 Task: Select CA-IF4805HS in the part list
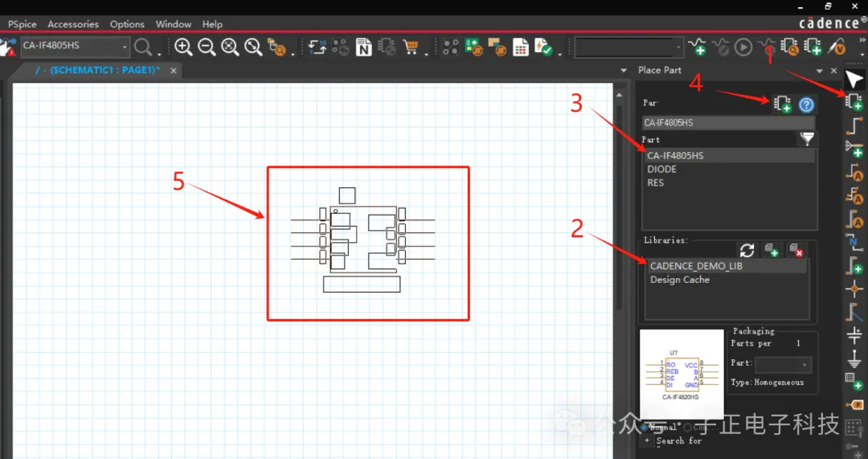(x=730, y=156)
